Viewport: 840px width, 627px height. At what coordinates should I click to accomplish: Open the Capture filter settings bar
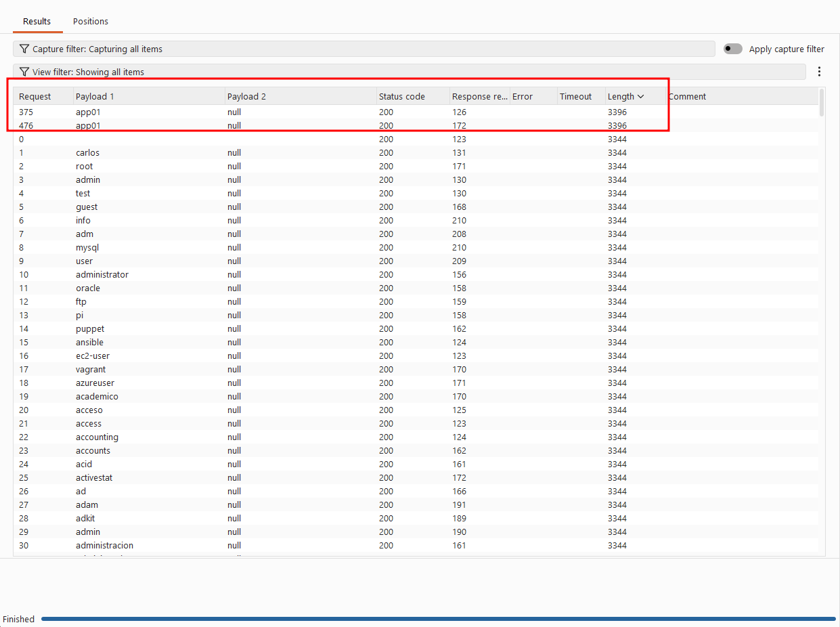[x=364, y=49]
